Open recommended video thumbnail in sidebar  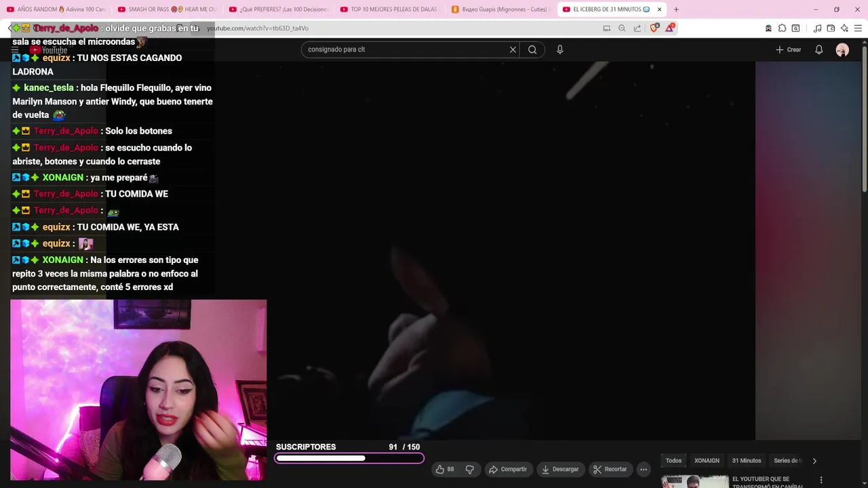[694, 482]
